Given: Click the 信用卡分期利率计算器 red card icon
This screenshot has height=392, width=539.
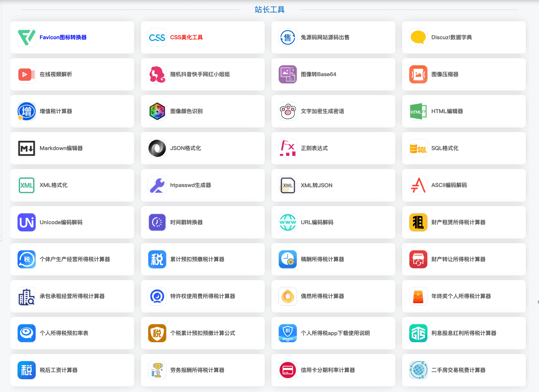Looking at the screenshot, I should [x=288, y=370].
